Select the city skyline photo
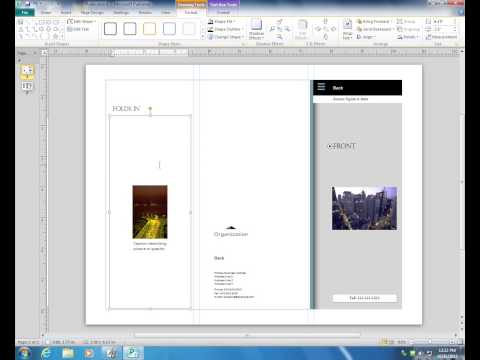 (364, 208)
